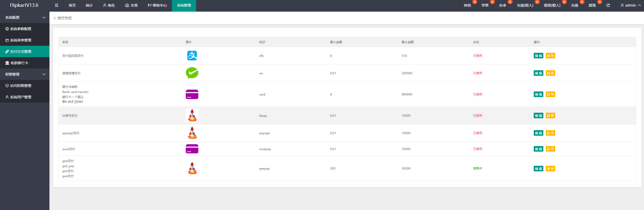Viewport: 644px width, 210px height.
Task: Click the 安卓 notification item
Action: [503, 5]
